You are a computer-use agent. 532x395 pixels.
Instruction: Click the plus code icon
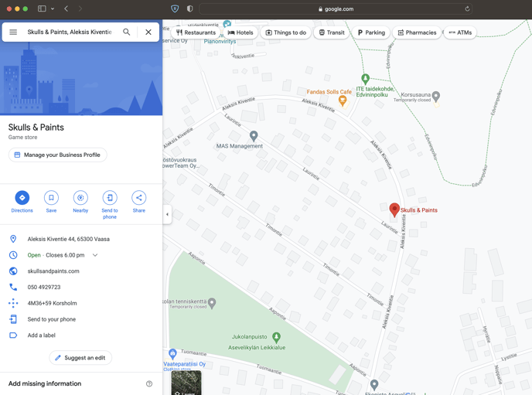coord(13,303)
